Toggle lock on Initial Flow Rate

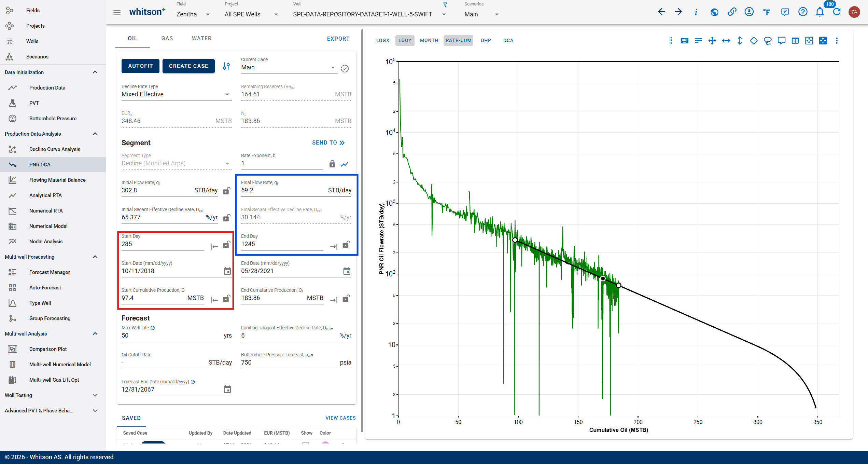226,190
